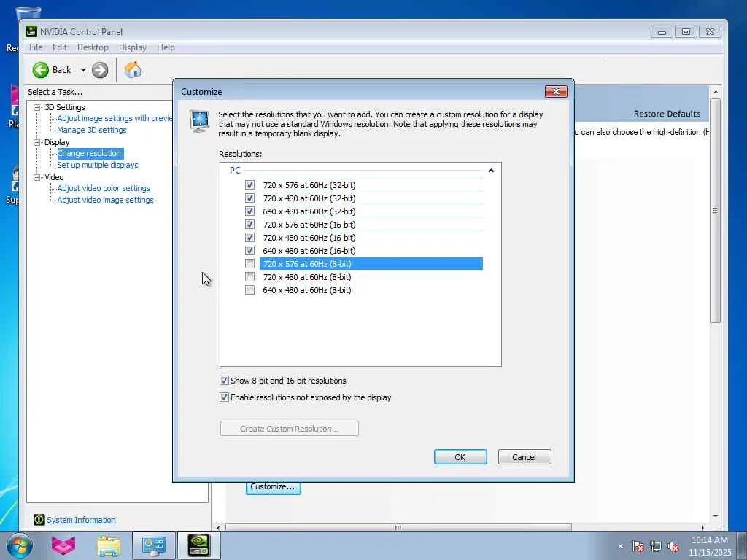Click the grey Forward arrow icon
Screen dimensions: 747x560
pos(99,70)
